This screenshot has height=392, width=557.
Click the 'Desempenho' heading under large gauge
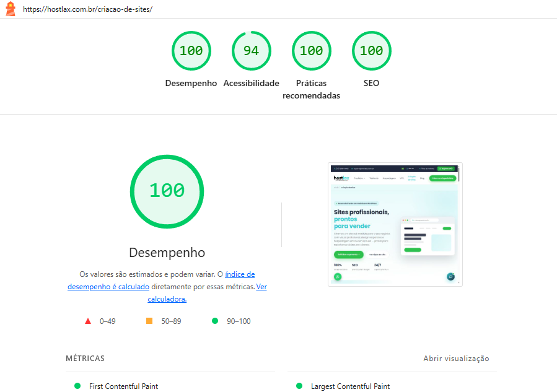(x=167, y=253)
